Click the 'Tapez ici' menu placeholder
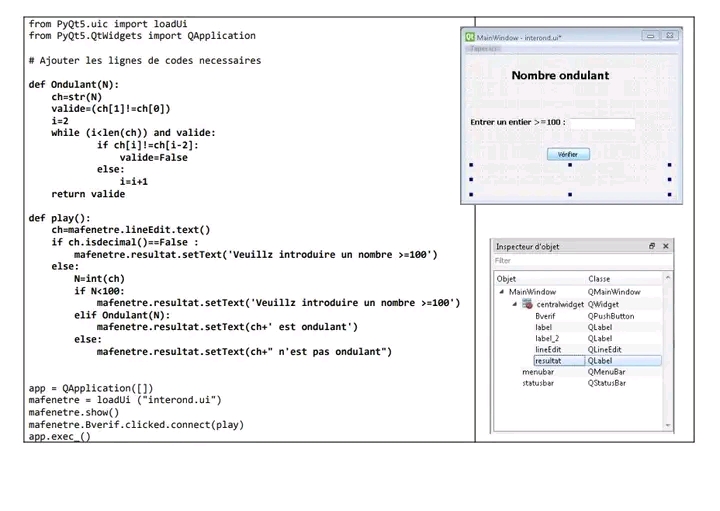The width and height of the screenshot is (720, 511). pyautogui.click(x=484, y=48)
